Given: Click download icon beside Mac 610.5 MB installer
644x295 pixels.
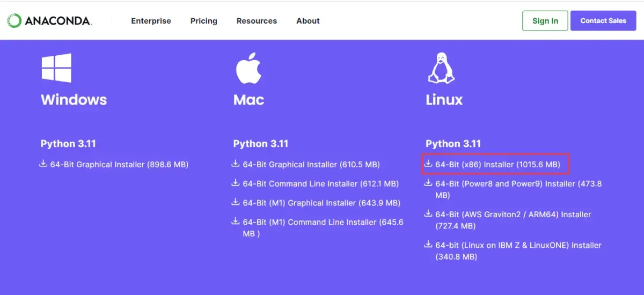Looking at the screenshot, I should pyautogui.click(x=236, y=164).
